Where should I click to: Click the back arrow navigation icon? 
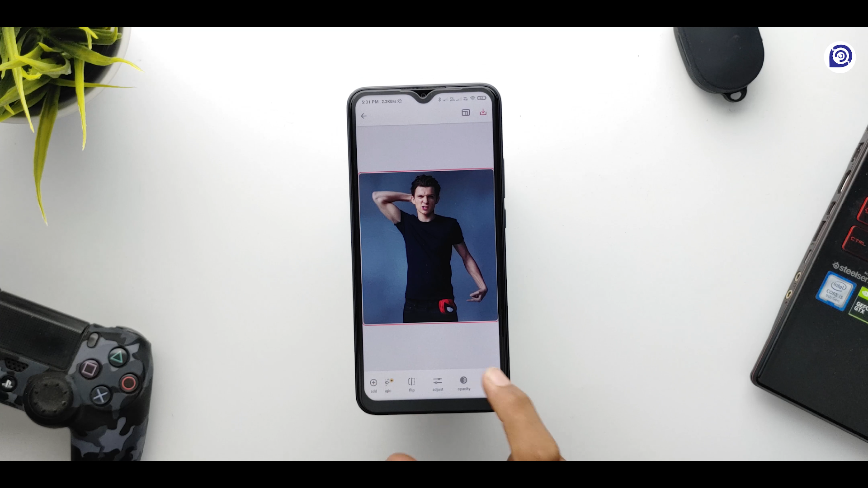click(x=363, y=116)
